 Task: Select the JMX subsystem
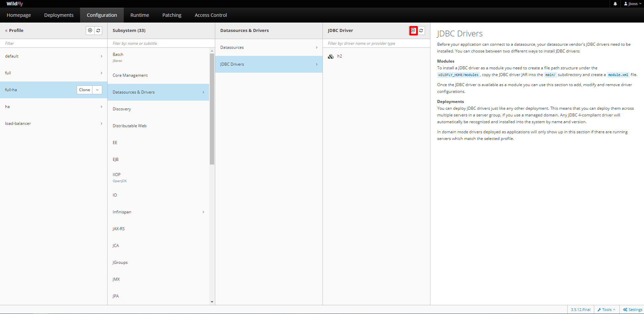pos(158,279)
